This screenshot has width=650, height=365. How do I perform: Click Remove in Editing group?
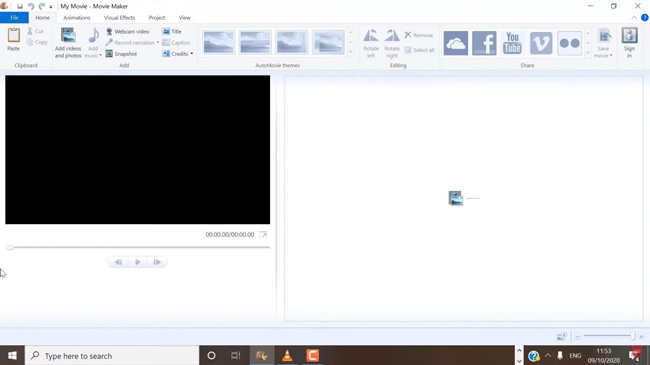(419, 35)
